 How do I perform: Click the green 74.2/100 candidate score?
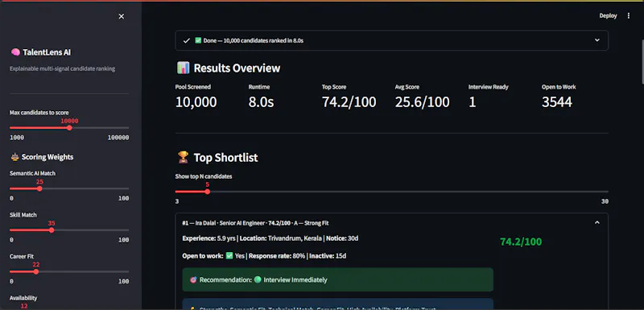click(521, 242)
